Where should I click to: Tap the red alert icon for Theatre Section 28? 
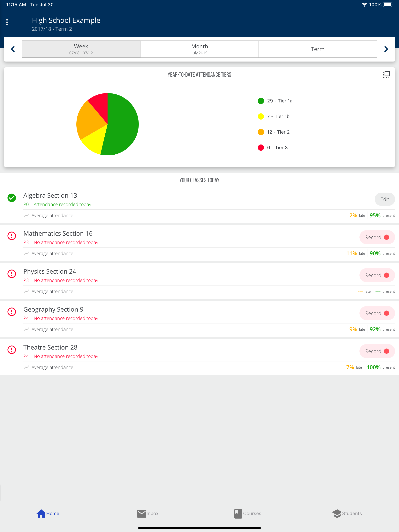(x=11, y=350)
